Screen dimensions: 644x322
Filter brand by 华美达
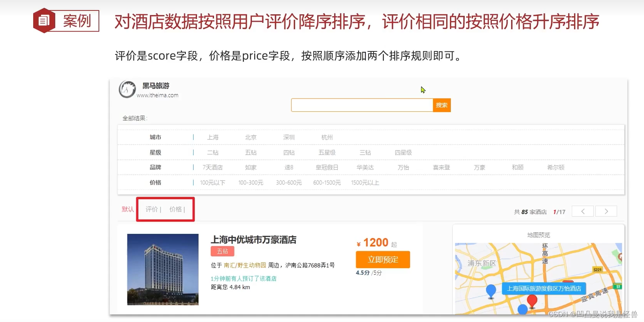tap(365, 167)
